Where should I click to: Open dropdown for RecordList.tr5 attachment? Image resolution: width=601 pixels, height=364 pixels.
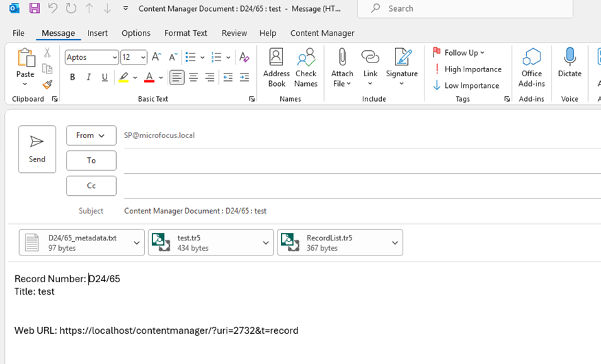click(395, 242)
